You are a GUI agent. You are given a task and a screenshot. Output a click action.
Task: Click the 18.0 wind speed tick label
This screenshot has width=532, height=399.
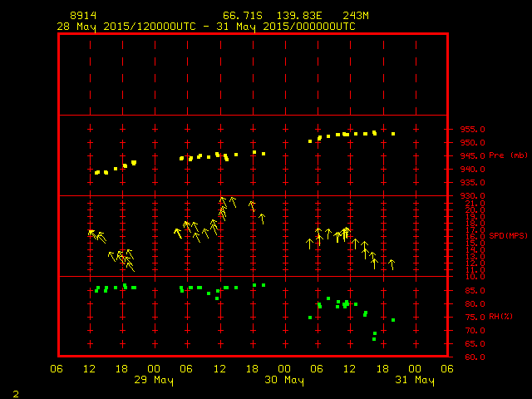point(475,224)
